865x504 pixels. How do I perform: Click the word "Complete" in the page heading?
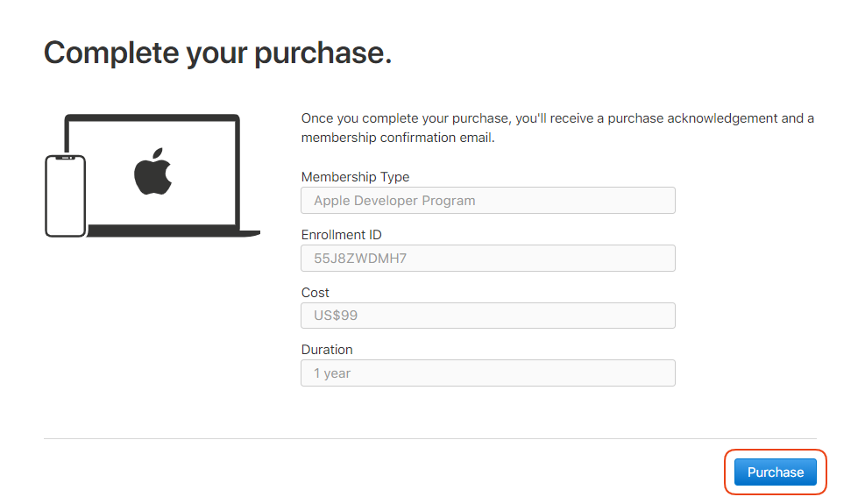pyautogui.click(x=110, y=53)
